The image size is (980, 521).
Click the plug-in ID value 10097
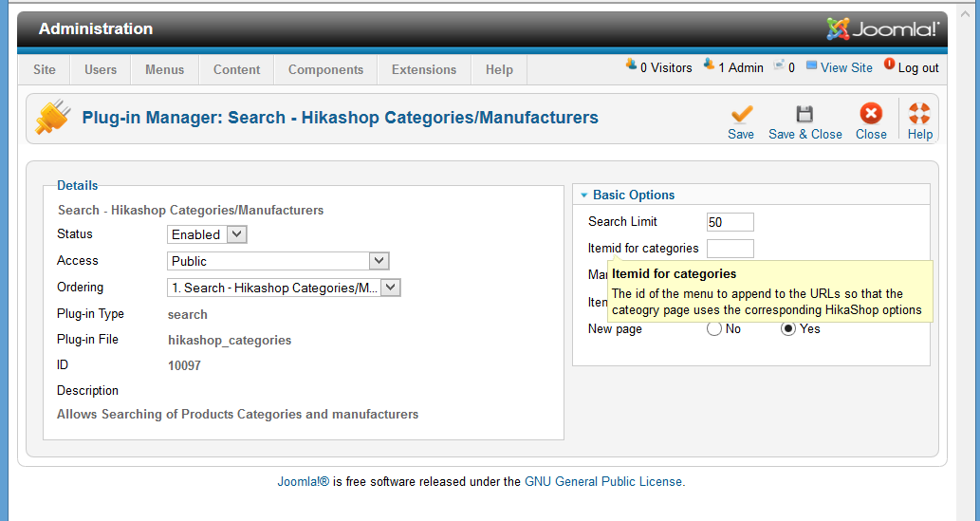tap(184, 365)
